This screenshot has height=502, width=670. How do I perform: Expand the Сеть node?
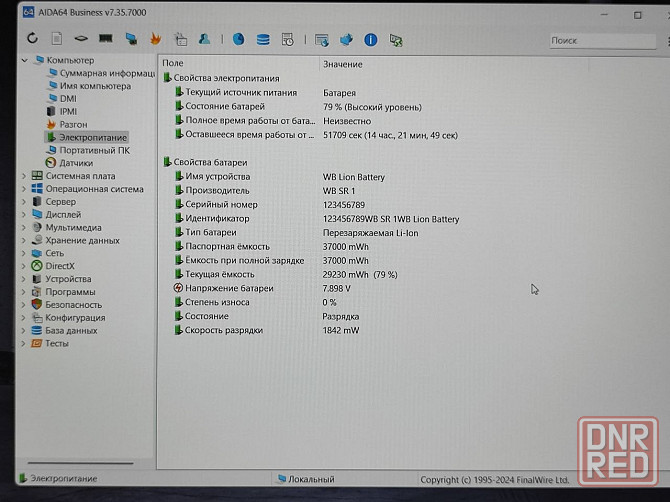point(24,253)
